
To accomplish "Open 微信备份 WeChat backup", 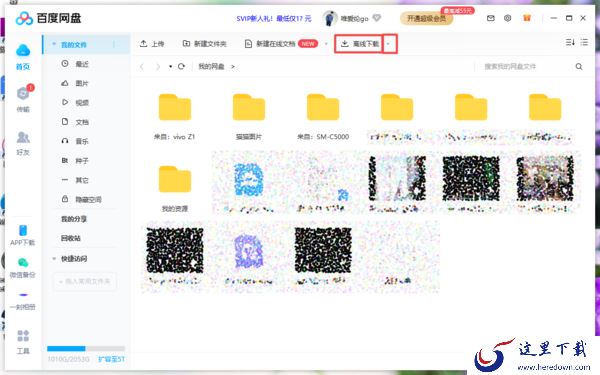I will 23,268.
